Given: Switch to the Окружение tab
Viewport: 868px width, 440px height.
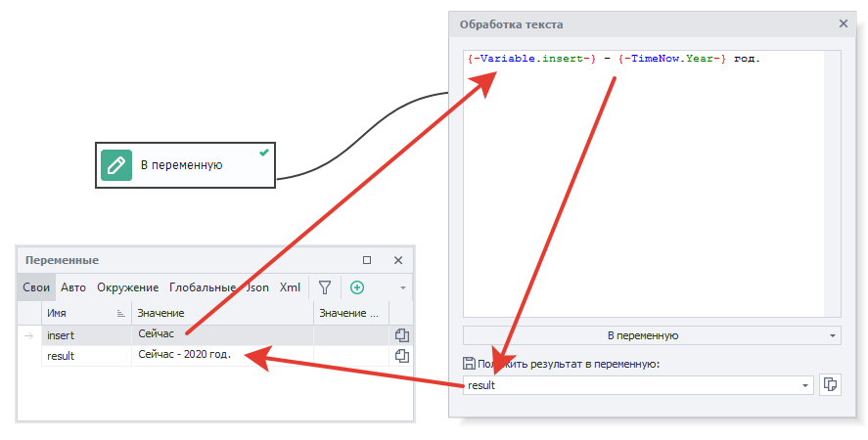Looking at the screenshot, I should coord(127,287).
